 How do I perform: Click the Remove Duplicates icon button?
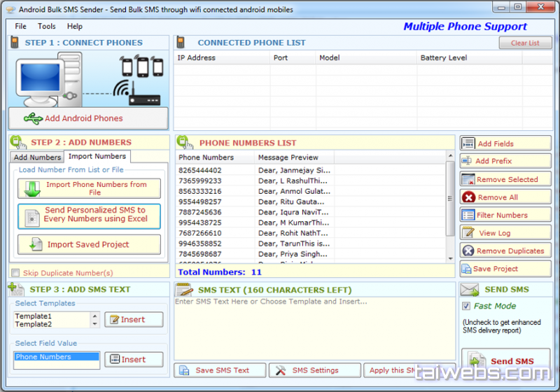[x=468, y=251]
